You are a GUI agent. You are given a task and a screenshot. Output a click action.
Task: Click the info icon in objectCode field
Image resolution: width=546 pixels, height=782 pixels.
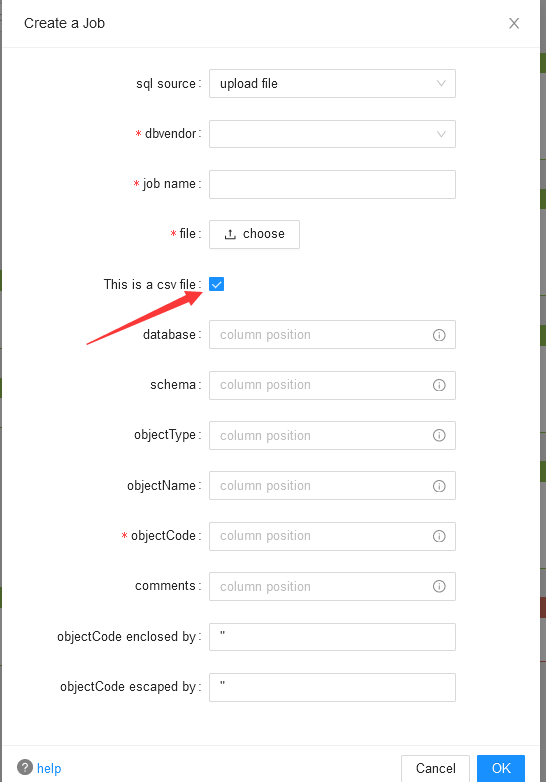(x=439, y=536)
